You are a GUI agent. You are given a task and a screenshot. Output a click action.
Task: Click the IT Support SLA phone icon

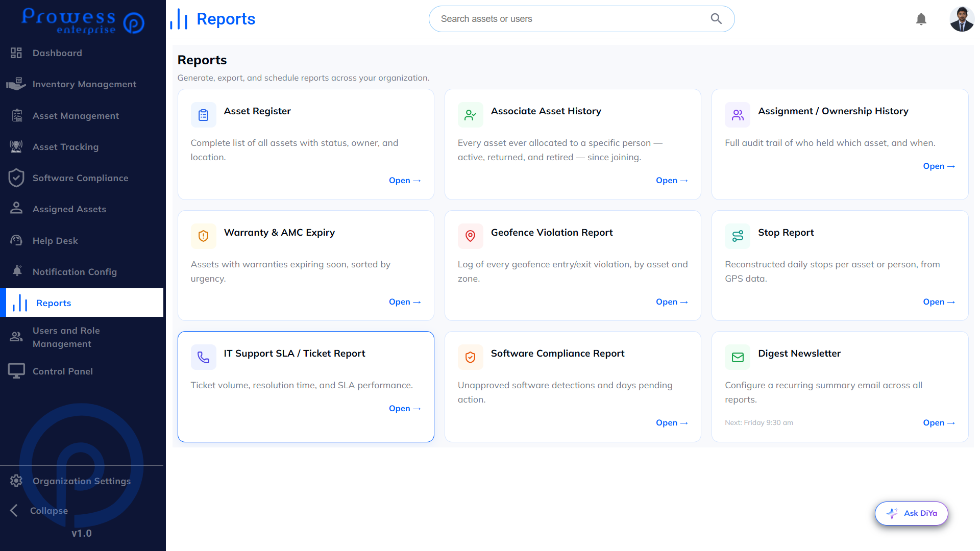click(204, 357)
